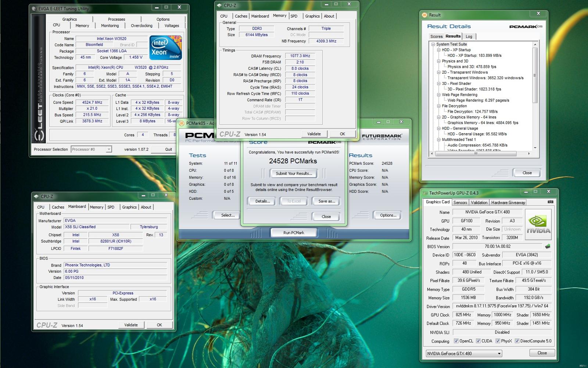
Task: Click the up arrow of the Result tree scrollbar
Action: 535,45
